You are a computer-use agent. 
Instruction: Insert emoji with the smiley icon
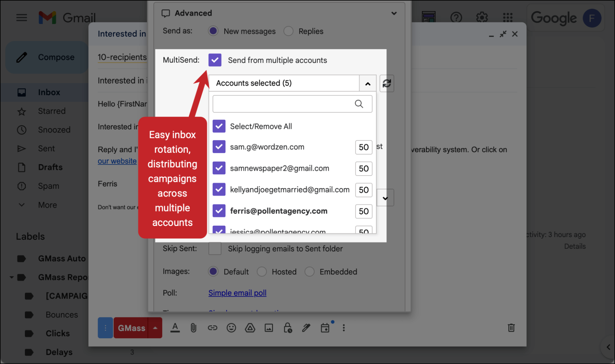(x=231, y=328)
